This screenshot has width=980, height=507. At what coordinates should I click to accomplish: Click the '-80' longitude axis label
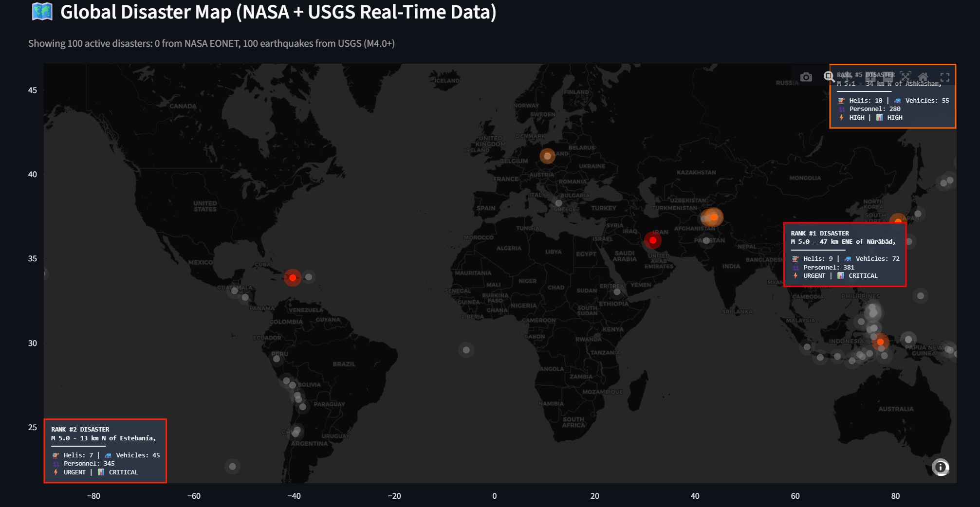(x=94, y=496)
